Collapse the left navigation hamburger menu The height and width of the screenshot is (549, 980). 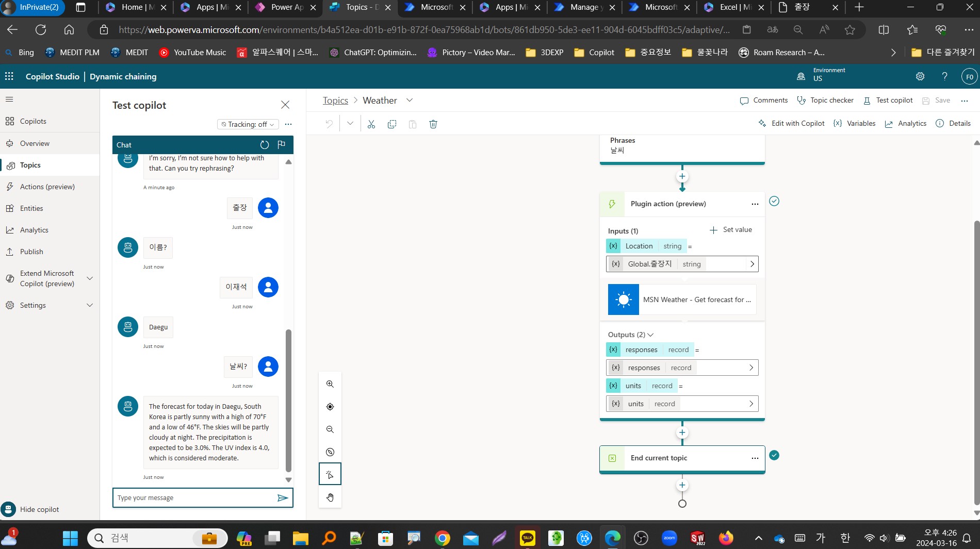pos(9,99)
